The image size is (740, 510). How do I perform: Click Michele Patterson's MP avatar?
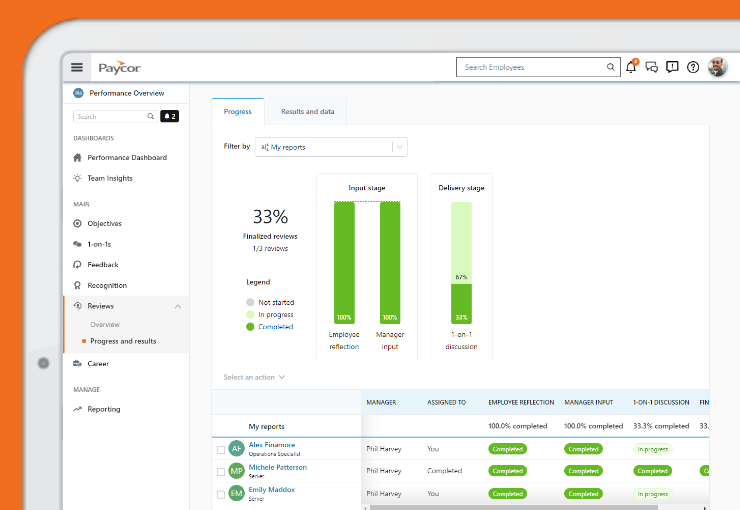click(x=236, y=471)
